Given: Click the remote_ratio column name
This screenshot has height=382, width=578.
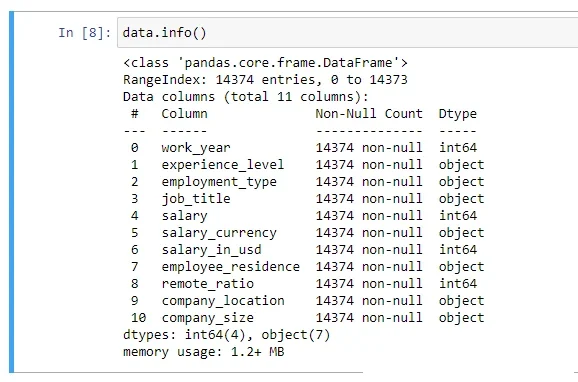Looking at the screenshot, I should tap(208, 284).
